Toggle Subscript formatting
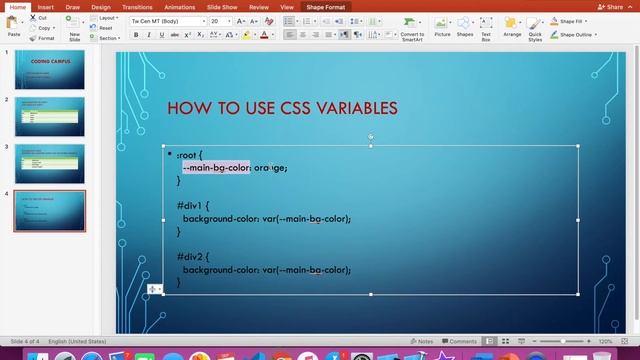Viewport: 640px width, 360px height. pos(200,35)
